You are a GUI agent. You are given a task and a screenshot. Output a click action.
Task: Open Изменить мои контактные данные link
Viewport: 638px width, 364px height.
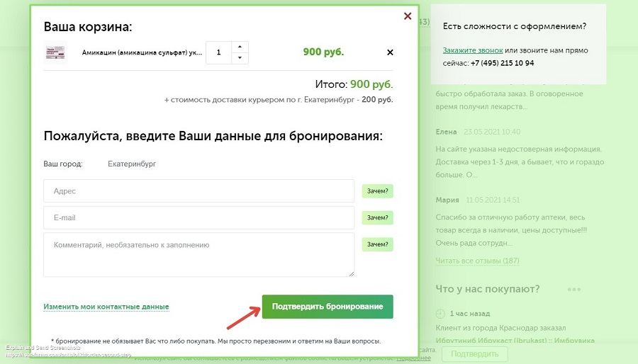[106, 307]
